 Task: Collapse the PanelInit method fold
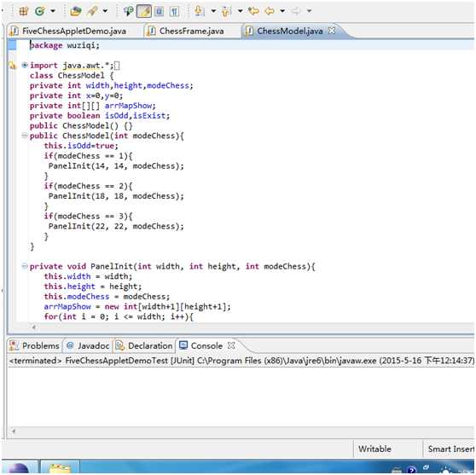(25, 266)
